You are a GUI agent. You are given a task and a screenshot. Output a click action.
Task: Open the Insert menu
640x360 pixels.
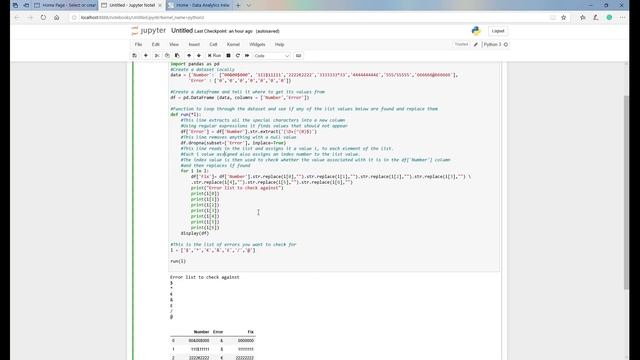pos(194,44)
